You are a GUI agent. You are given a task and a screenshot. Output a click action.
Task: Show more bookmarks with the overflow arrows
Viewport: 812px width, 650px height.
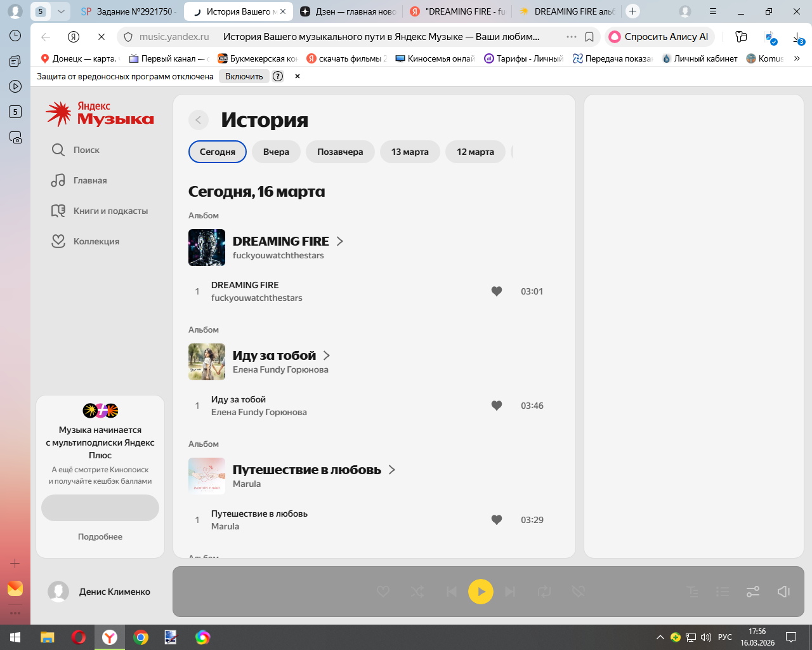[797, 58]
